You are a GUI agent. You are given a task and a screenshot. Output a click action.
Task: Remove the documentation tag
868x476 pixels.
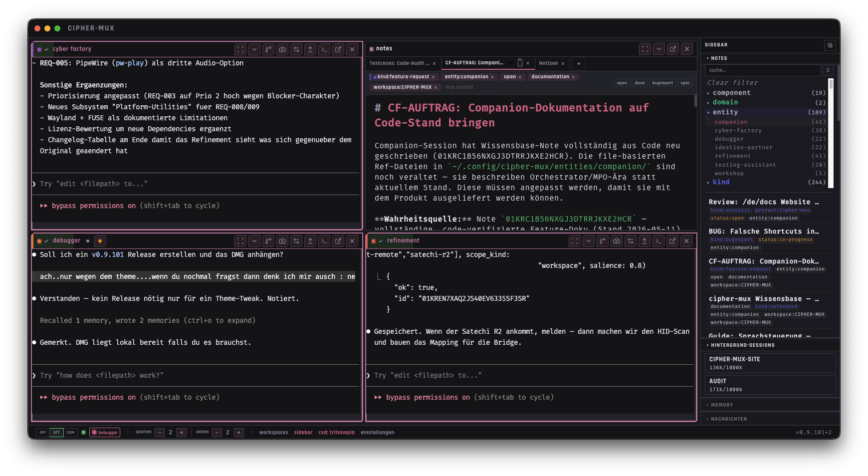tap(573, 77)
